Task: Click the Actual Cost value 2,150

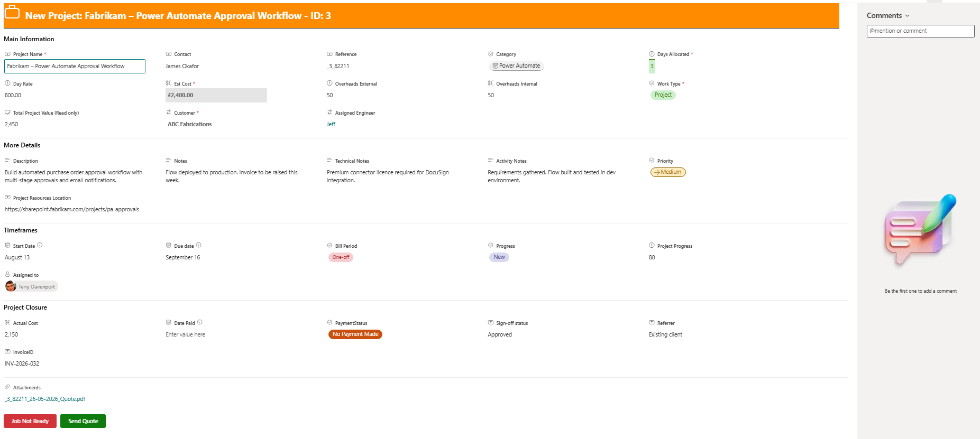Action: click(x=12, y=334)
